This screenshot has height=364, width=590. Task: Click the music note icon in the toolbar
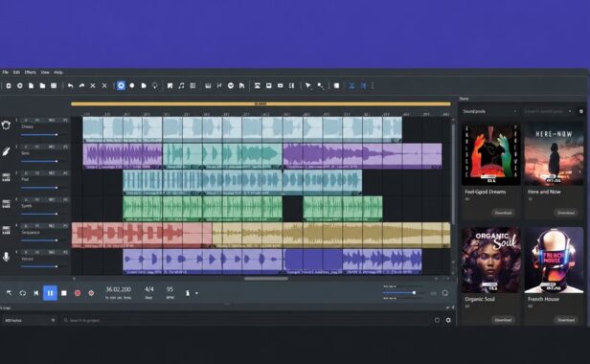pos(181,86)
